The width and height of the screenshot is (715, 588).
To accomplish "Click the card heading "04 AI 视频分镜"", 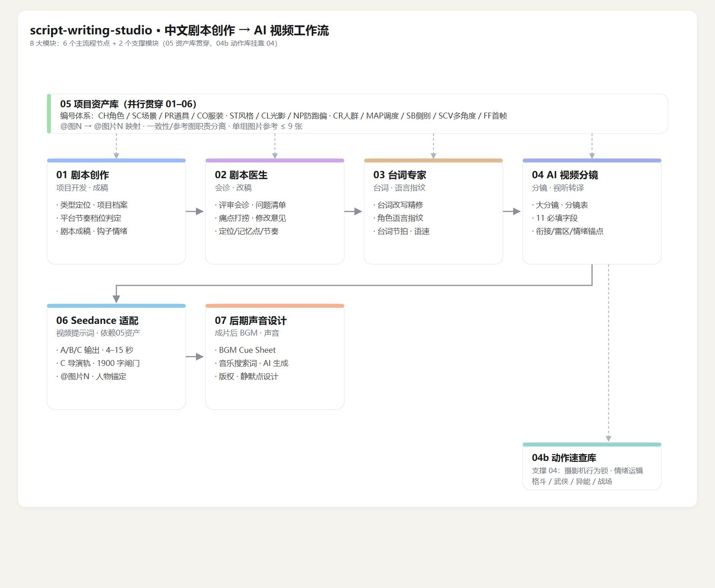I will (565, 175).
